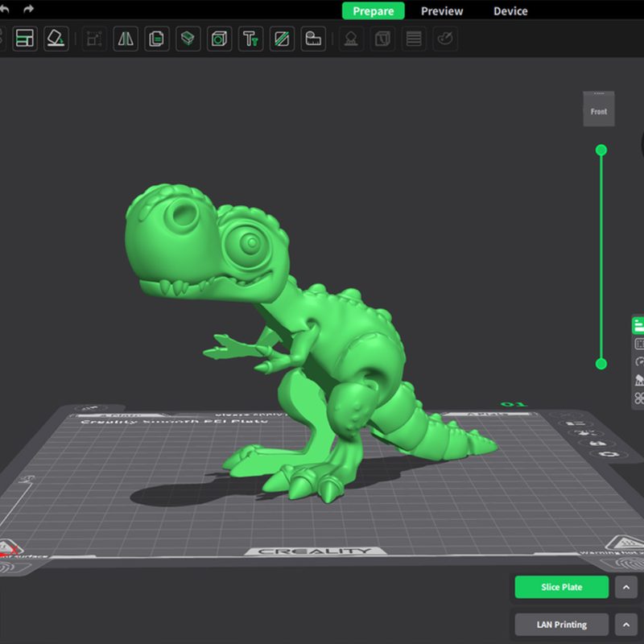Click the measure ruler tool icon
The image size is (644, 644).
click(x=313, y=38)
